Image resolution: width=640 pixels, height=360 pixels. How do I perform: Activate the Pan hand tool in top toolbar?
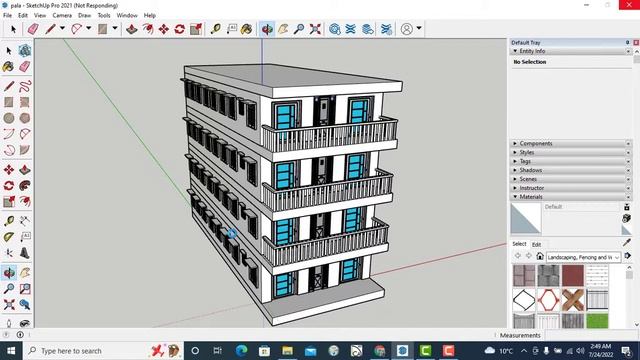click(x=283, y=29)
